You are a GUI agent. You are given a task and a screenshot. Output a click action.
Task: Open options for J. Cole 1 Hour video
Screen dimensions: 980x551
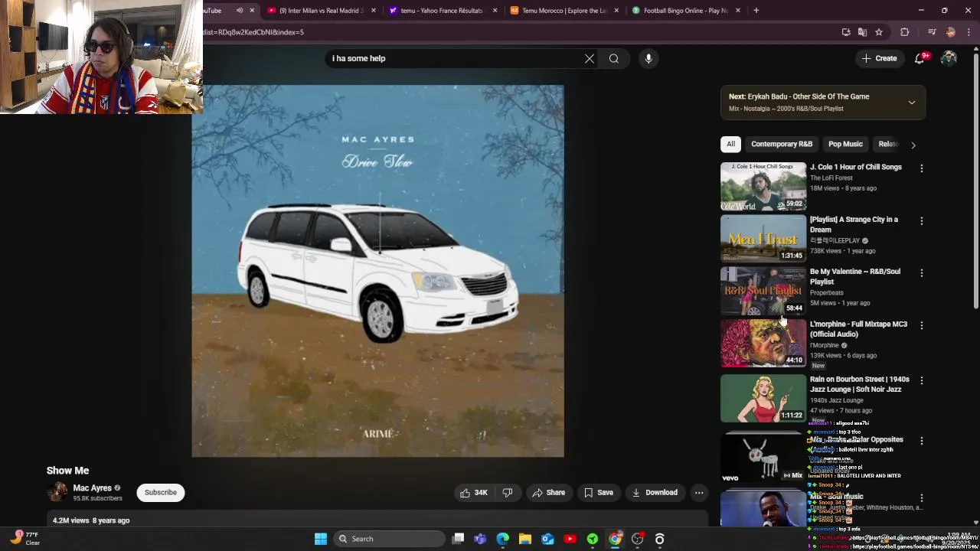pos(922,168)
